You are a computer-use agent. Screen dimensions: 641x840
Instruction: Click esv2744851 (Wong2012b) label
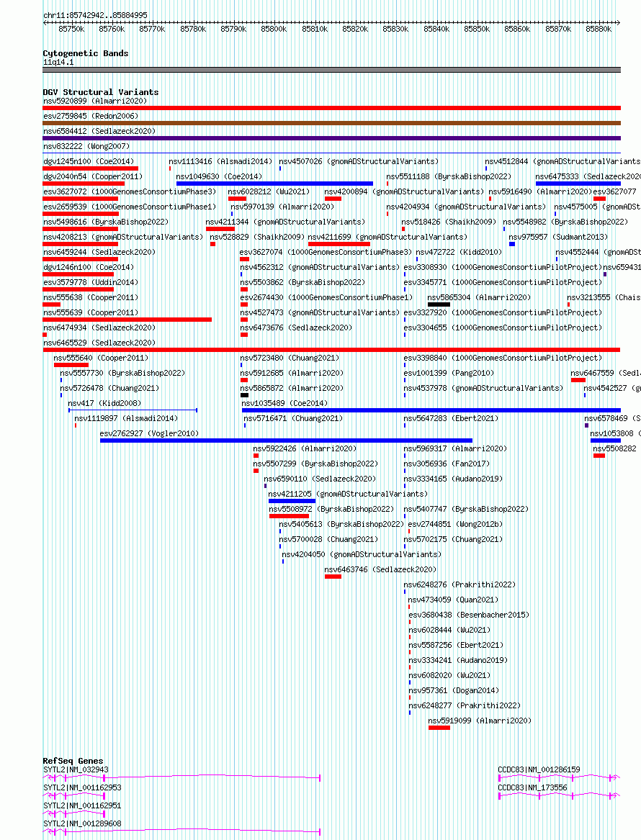[456, 524]
